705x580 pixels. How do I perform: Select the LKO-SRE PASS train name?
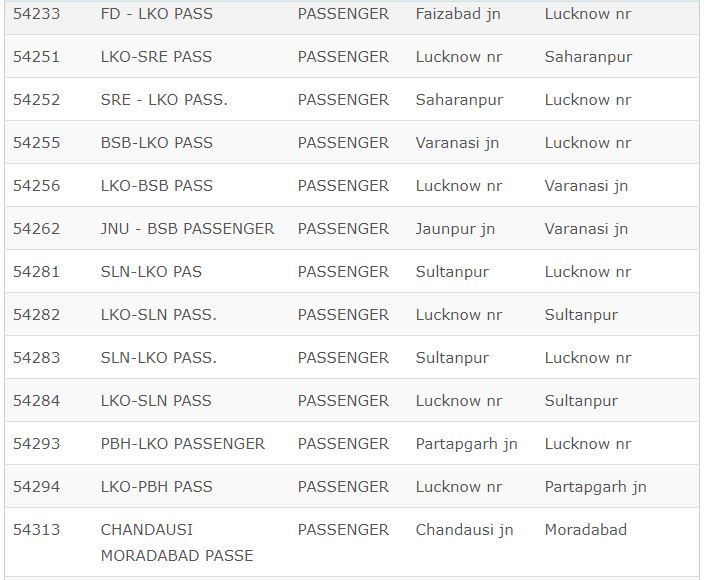(156, 57)
